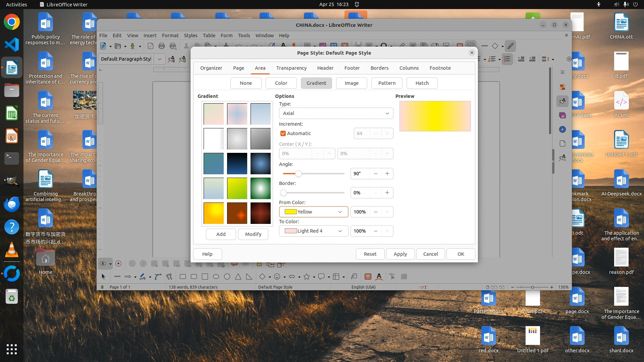Expand the To Color Light Red 4 dropdown
Viewport: 644px width, 362px height.
pyautogui.click(x=313, y=231)
